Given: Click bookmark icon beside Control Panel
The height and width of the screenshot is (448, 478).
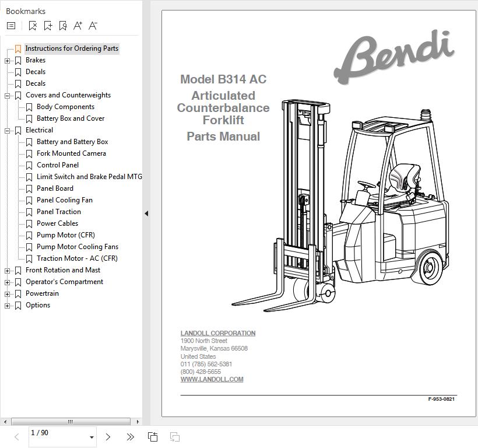Looking at the screenshot, I should coord(29,166).
